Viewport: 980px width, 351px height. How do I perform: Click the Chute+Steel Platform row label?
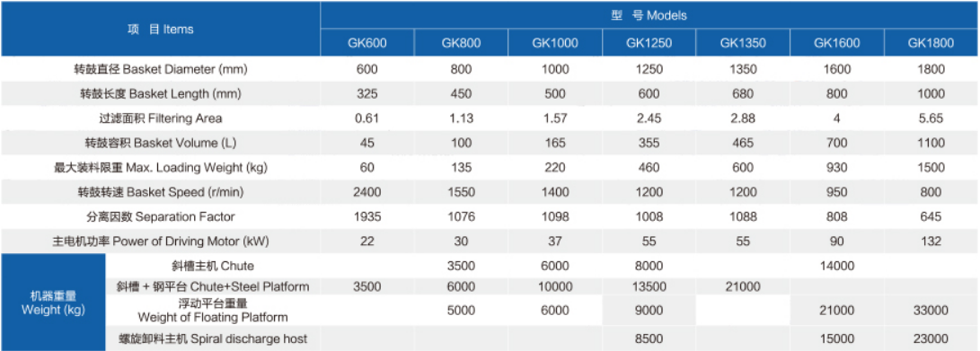213,286
